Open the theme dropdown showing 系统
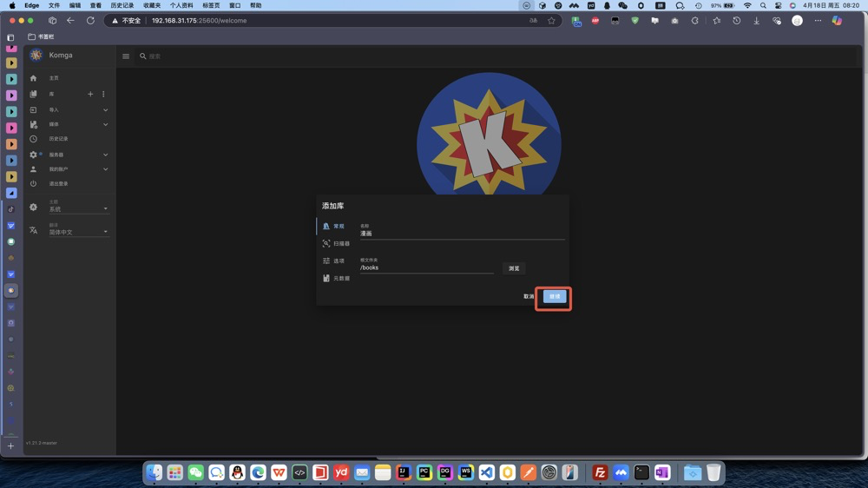The height and width of the screenshot is (488, 868). click(x=79, y=208)
